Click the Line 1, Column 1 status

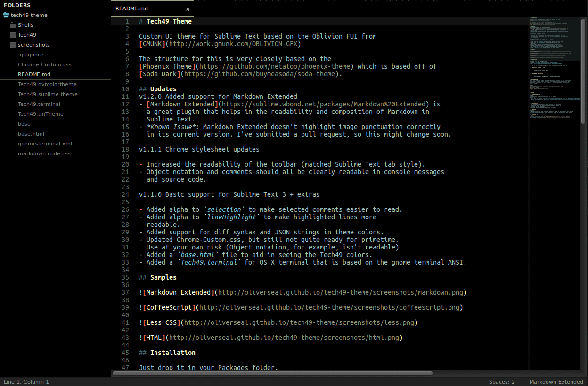coord(26,382)
